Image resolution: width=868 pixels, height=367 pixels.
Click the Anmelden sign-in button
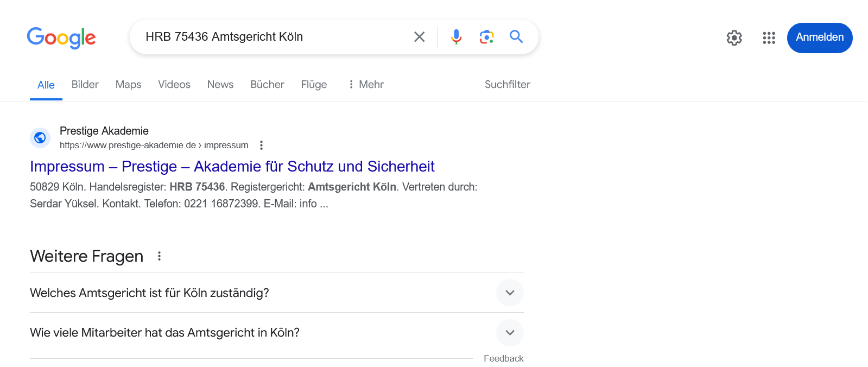point(819,38)
